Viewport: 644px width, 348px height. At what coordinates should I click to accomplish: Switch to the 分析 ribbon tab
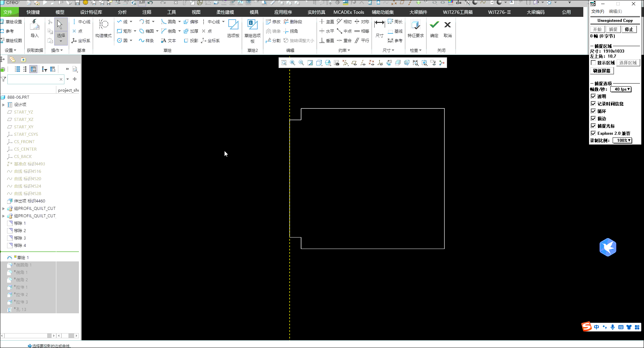[122, 12]
